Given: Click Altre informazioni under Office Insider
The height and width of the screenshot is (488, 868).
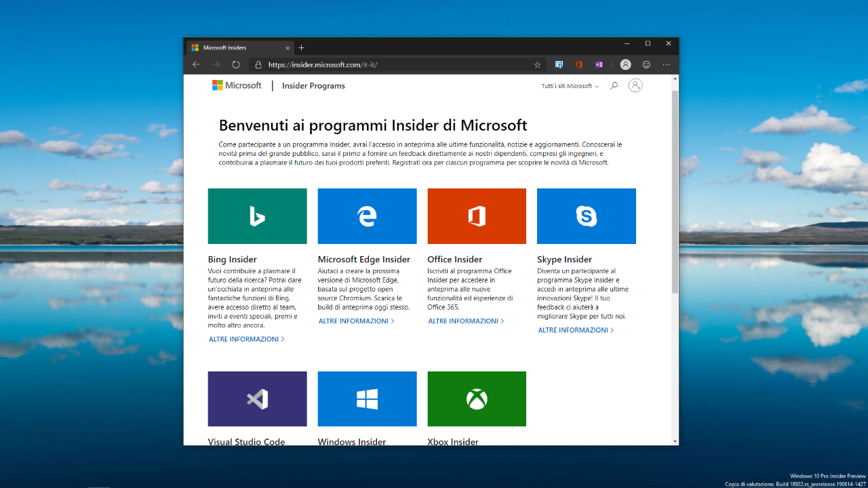Looking at the screenshot, I should (x=467, y=321).
